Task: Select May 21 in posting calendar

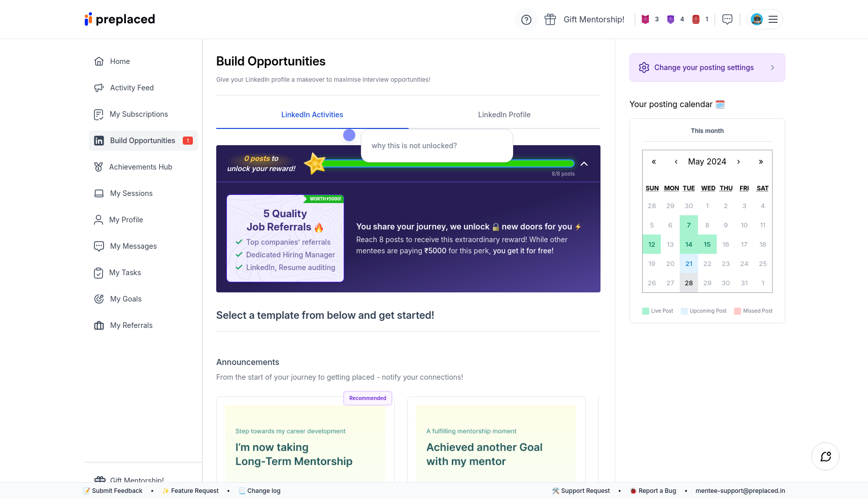Action: click(x=689, y=264)
